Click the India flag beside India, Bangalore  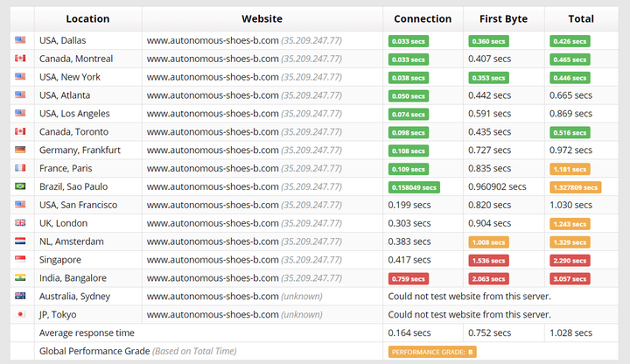tap(20, 277)
